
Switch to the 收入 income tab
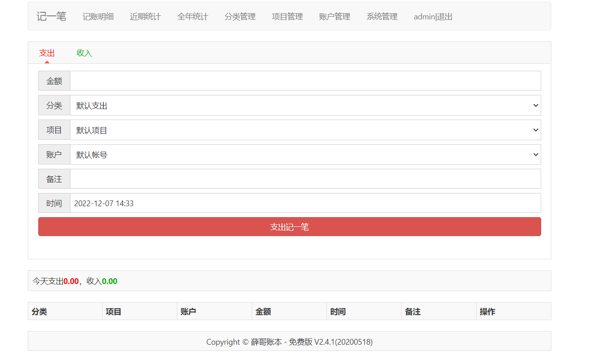click(x=84, y=53)
